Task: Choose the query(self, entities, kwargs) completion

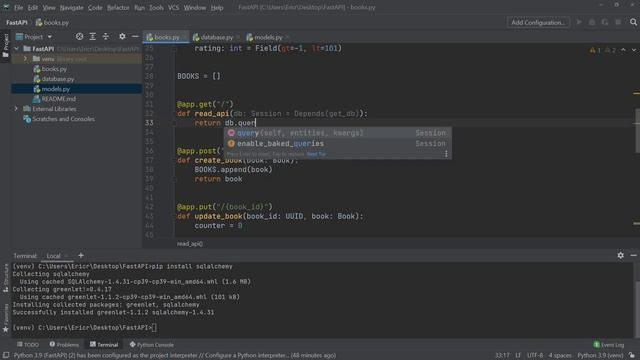Action: (x=337, y=133)
